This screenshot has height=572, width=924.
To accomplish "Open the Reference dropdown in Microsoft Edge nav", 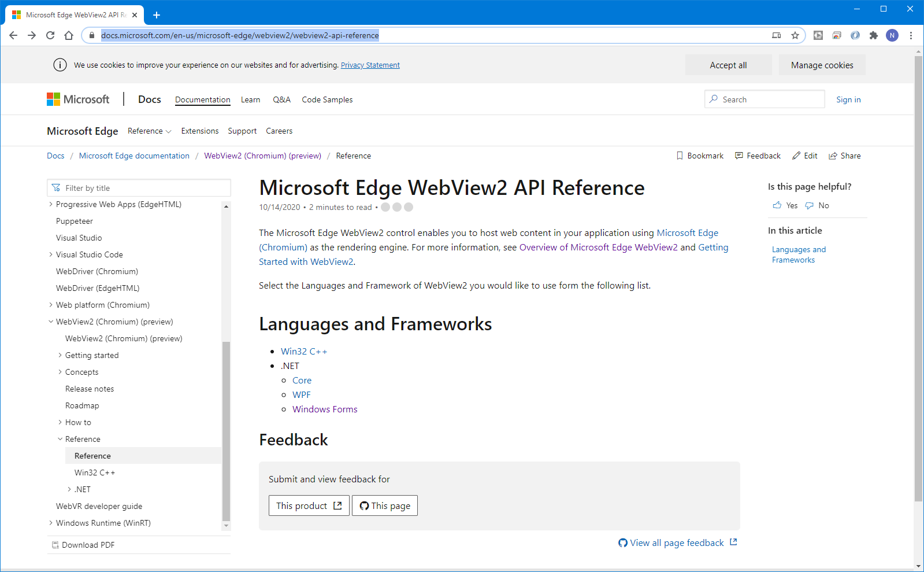I will 150,131.
